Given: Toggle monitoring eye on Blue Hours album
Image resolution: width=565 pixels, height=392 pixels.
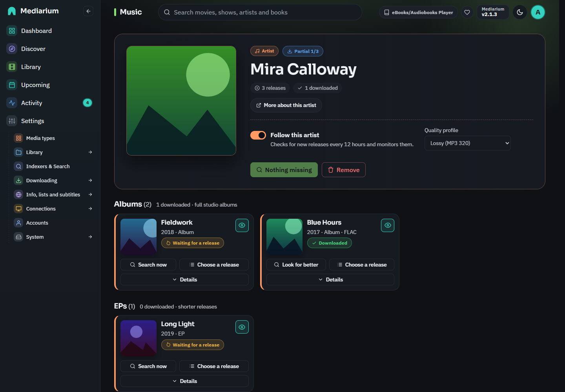Looking at the screenshot, I should coord(388,225).
